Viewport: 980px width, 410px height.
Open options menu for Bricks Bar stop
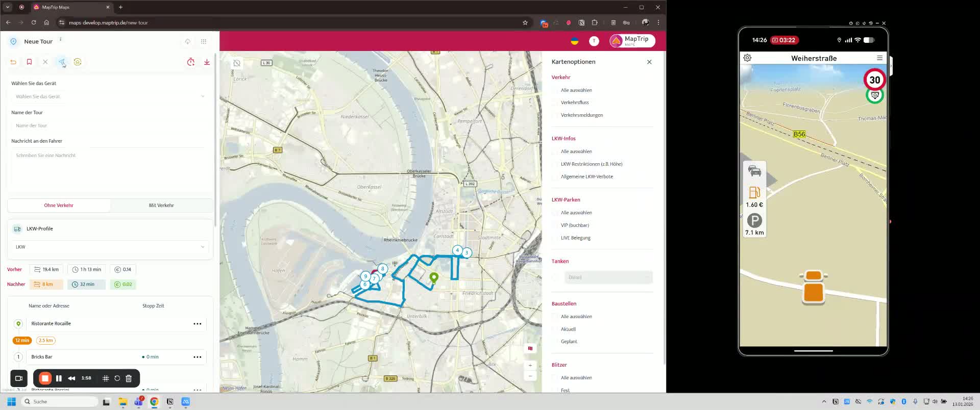[x=198, y=357]
